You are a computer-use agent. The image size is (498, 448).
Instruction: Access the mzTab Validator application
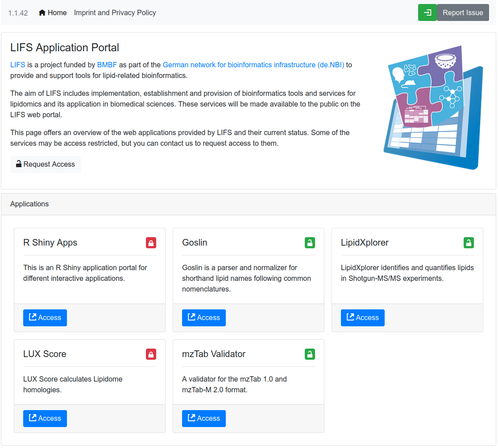(204, 419)
